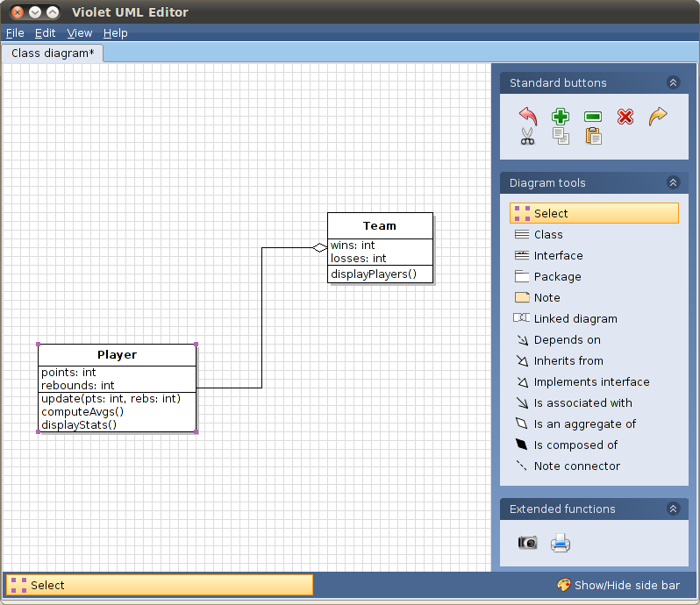Image resolution: width=700 pixels, height=605 pixels.
Task: Click the camera export image icon
Action: coord(527,543)
